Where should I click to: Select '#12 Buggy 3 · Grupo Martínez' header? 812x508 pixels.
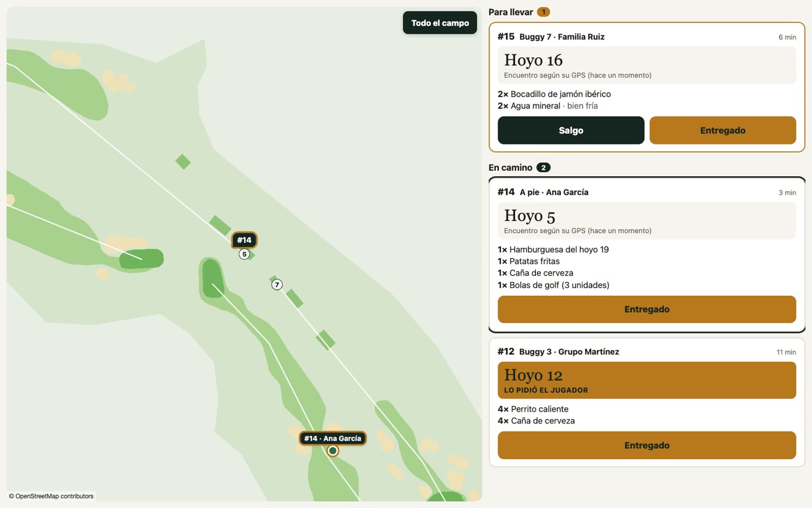[558, 351]
